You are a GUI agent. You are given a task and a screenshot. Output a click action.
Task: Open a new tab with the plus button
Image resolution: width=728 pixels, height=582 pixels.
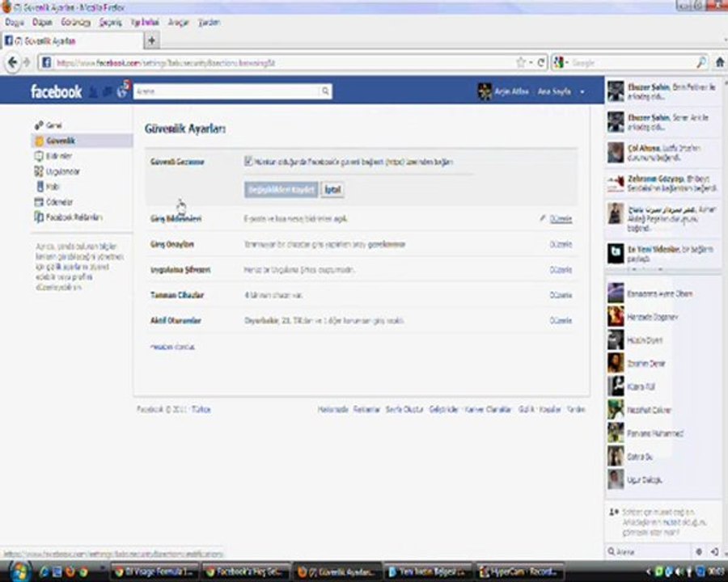click(x=151, y=40)
